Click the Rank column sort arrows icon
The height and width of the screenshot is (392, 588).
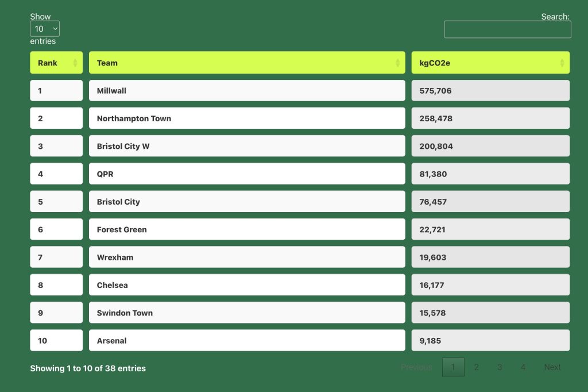pyautogui.click(x=75, y=63)
